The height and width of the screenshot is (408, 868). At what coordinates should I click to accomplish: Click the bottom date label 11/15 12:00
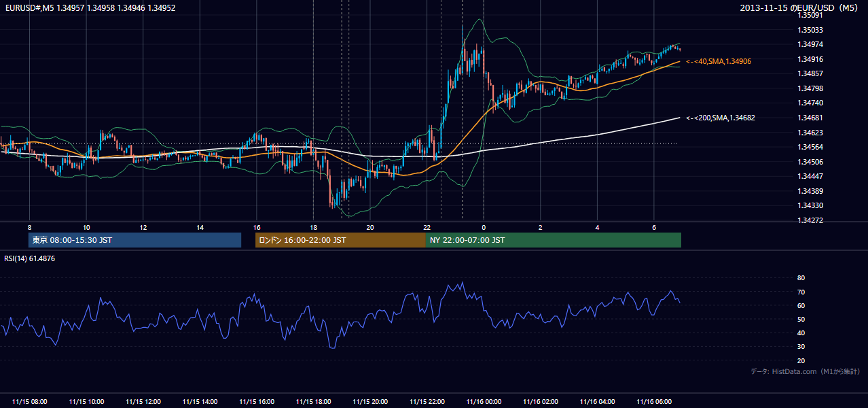pyautogui.click(x=143, y=402)
